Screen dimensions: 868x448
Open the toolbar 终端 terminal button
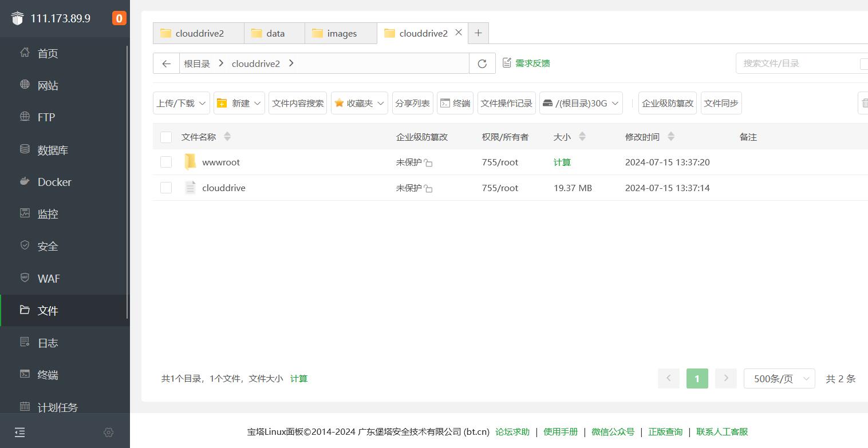(455, 103)
